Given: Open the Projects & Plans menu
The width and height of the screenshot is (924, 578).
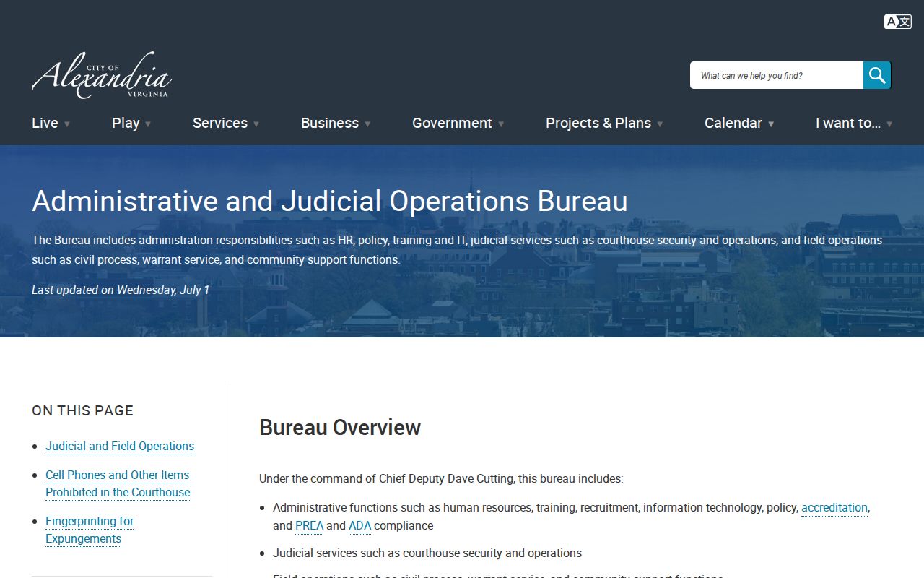Looking at the screenshot, I should click(x=598, y=123).
